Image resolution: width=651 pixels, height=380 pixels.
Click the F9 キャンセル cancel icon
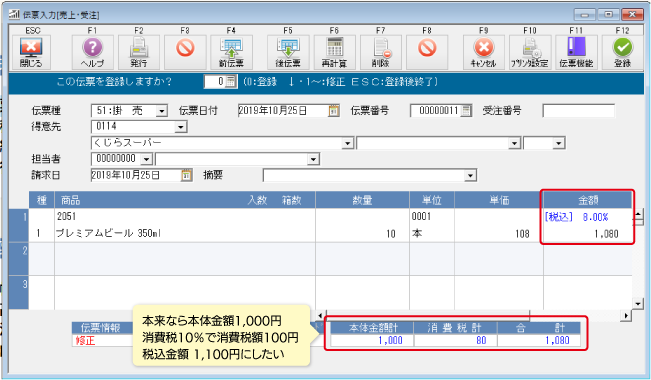click(x=484, y=52)
